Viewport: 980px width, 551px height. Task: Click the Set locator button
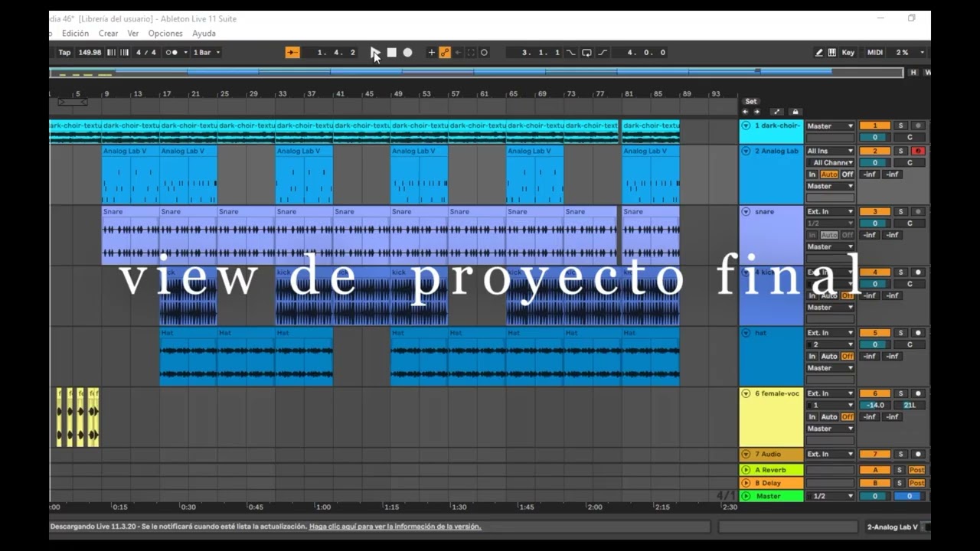click(x=751, y=101)
